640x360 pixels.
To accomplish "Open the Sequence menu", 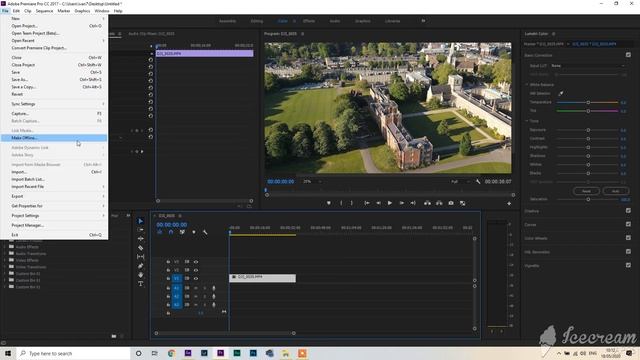I will point(44,11).
